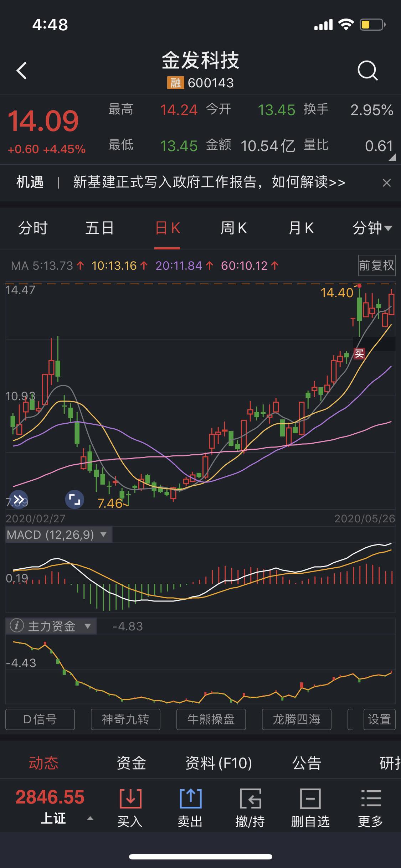Tap the battery icon in status bar
Image resolution: width=401 pixels, height=868 pixels.
(x=372, y=25)
